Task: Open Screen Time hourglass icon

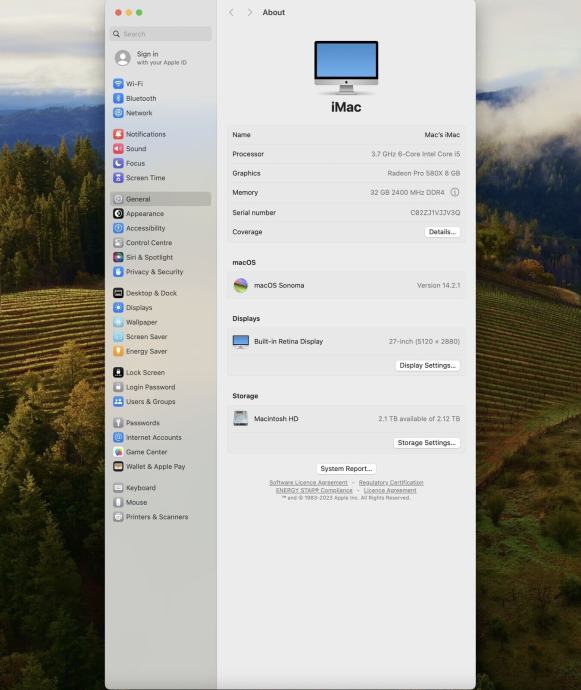Action: coord(118,178)
